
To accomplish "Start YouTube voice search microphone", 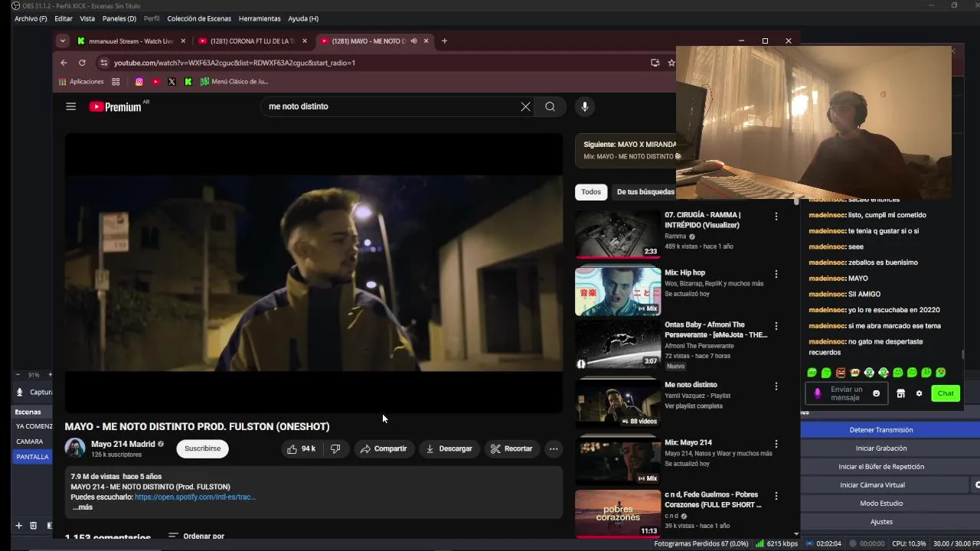I will pos(585,106).
